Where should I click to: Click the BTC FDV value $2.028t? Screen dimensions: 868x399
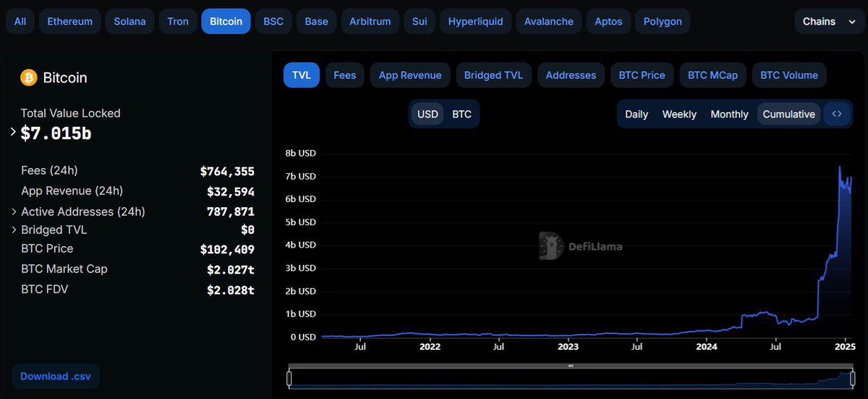231,290
